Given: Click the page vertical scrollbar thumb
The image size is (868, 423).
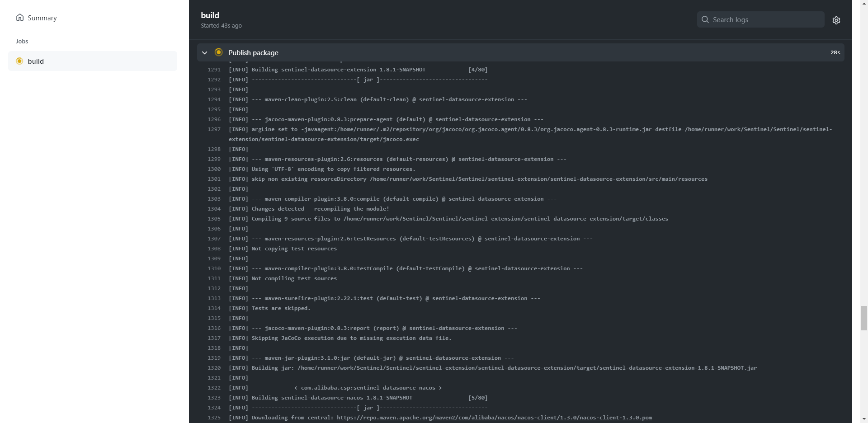Looking at the screenshot, I should 864,318.
